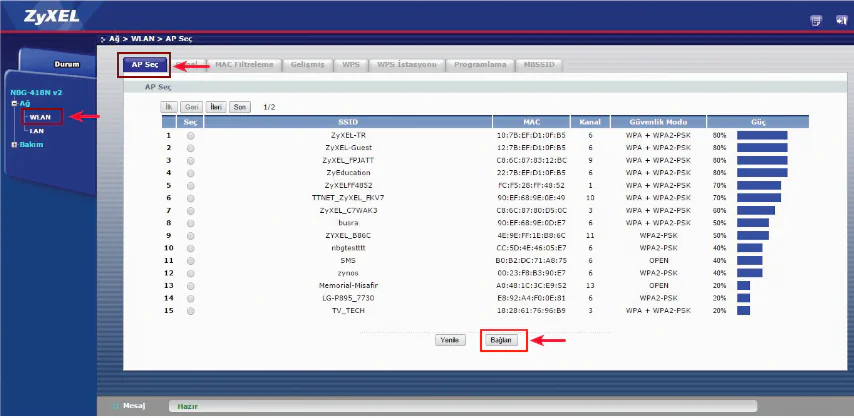Choose the TV_TECH network radio button
854x418 pixels.
pos(191,310)
